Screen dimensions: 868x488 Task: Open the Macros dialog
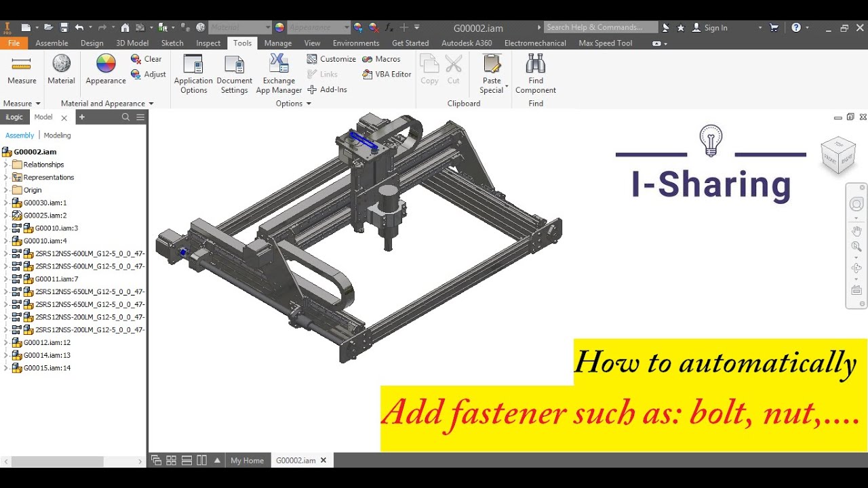point(381,59)
